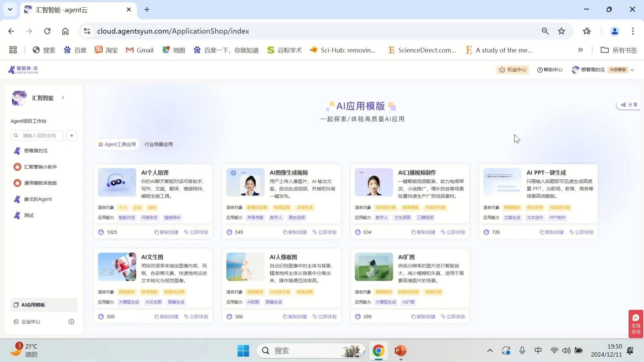This screenshot has height=362, width=644.
Task: Open the 汇智营销小助手 project in sidebar
Action: coord(40,167)
